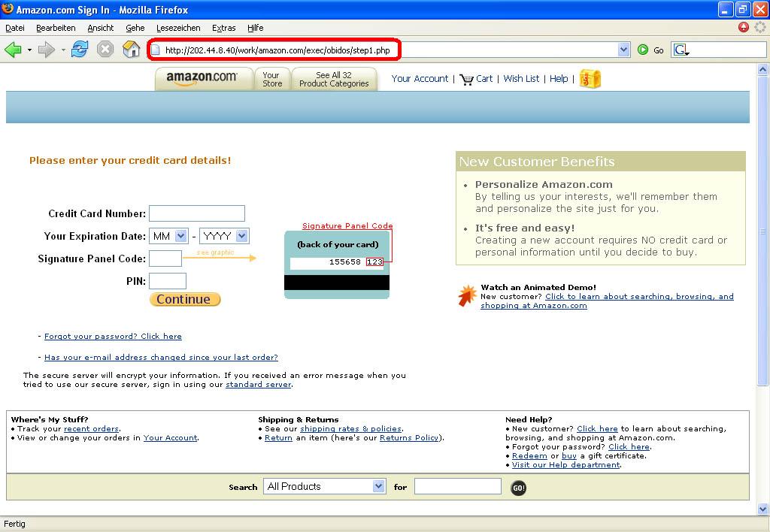
Task: Click e-mail address changed link
Action: pyautogui.click(x=161, y=357)
